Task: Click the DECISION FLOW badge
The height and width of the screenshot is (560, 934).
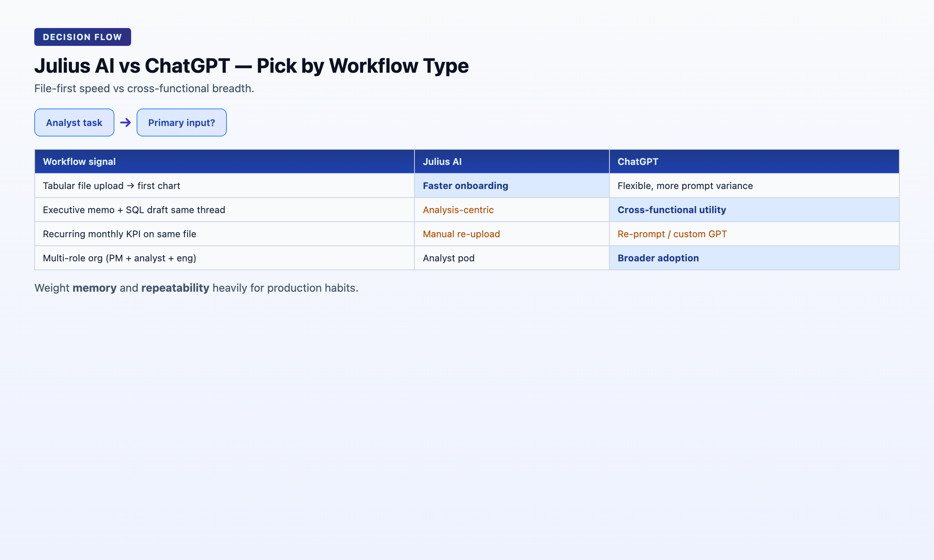Action: click(83, 37)
